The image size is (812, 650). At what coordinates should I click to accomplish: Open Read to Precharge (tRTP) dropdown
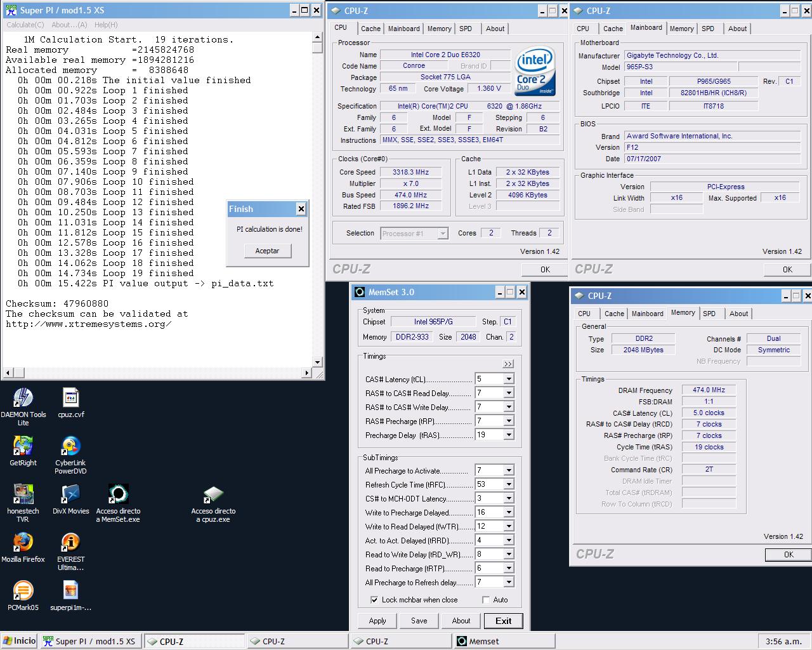click(x=508, y=568)
